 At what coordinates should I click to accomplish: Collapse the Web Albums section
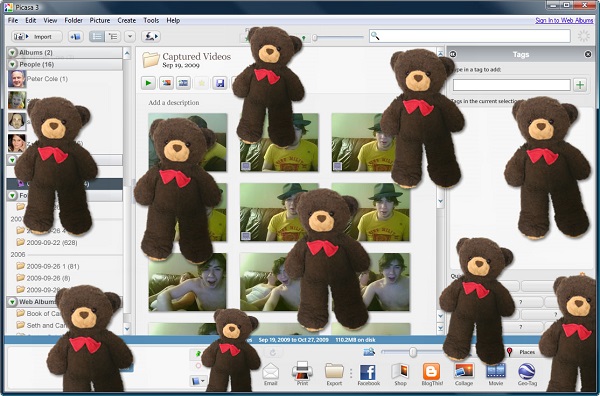13,302
